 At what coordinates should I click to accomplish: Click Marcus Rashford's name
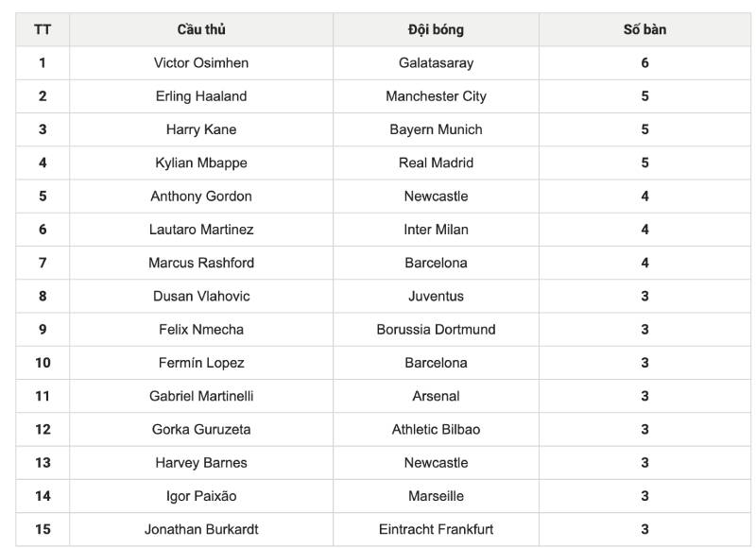coord(201,263)
